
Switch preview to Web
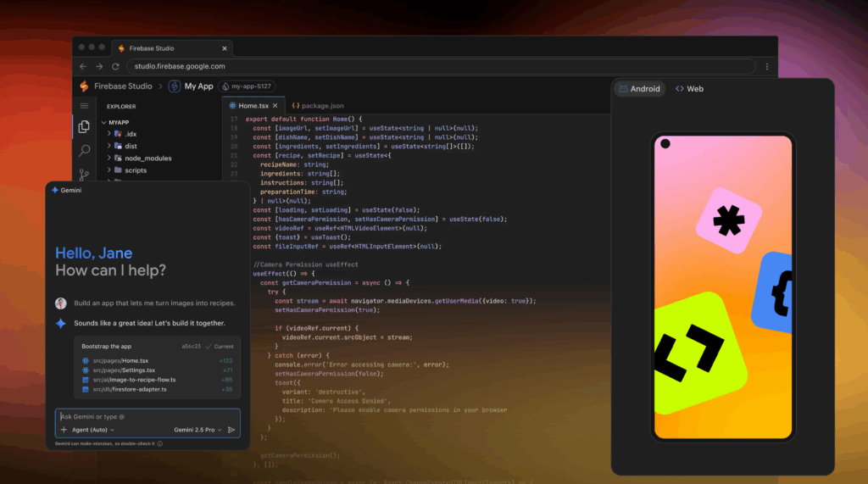tap(689, 89)
